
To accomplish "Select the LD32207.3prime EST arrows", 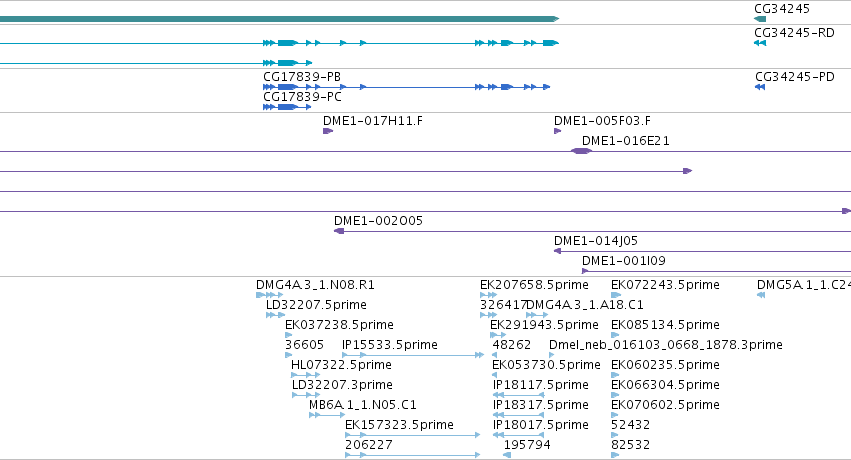I will point(306,395).
